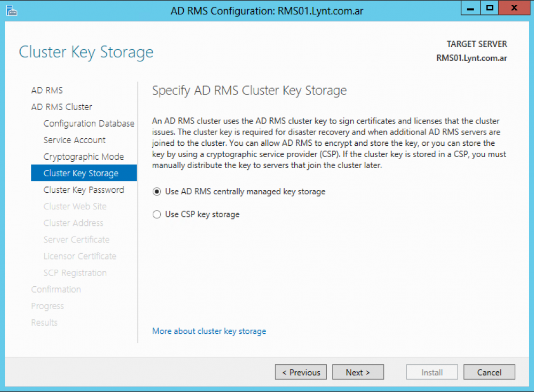534x392 pixels.
Task: Jump to Cluster Key Password step
Action: (84, 190)
